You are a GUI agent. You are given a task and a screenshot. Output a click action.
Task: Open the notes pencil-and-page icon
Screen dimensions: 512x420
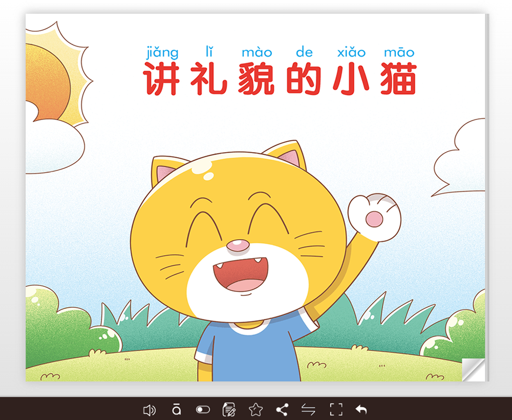click(229, 410)
